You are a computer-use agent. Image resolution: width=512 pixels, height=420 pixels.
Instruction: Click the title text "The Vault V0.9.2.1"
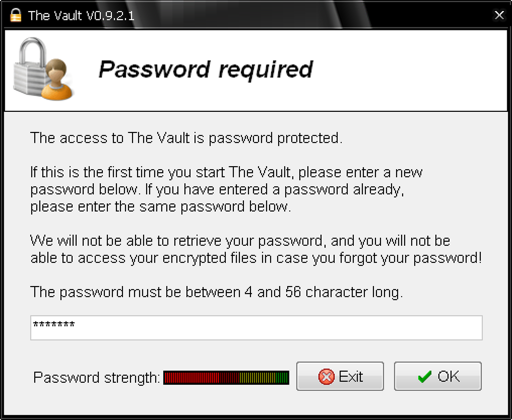click(x=81, y=16)
